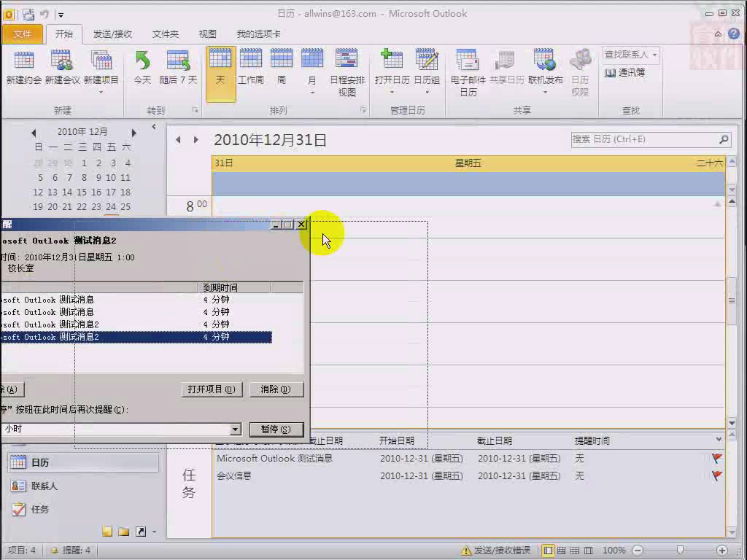Screen dimensions: 747x560
Task: Go back one day in calendar
Action: point(178,139)
